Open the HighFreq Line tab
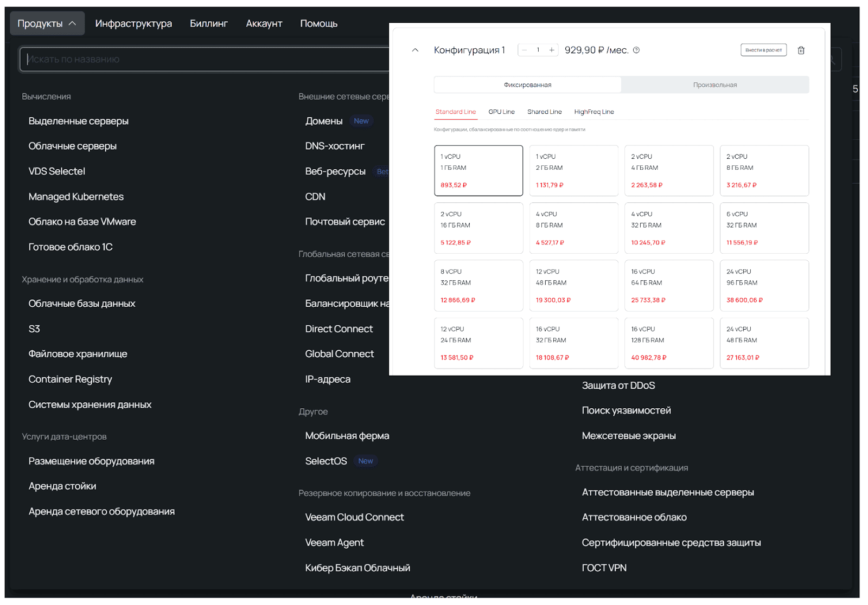Screen dimensions: 868x605 (x=593, y=112)
